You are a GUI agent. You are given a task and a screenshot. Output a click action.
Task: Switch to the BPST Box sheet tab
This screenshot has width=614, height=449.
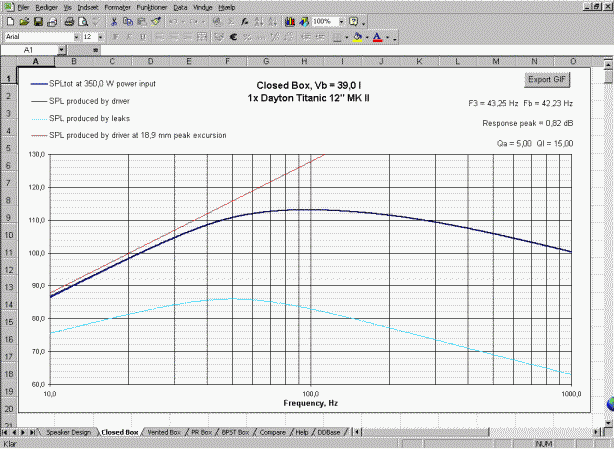pyautogui.click(x=235, y=432)
